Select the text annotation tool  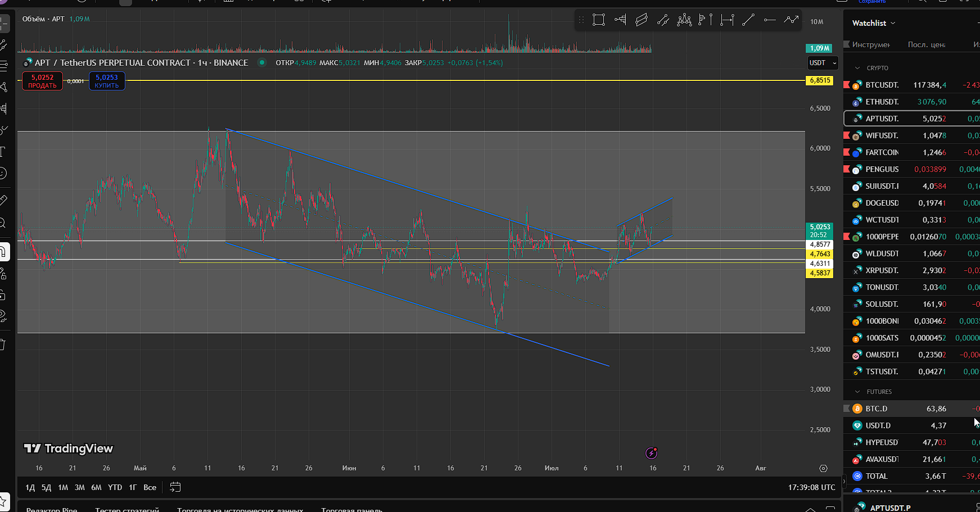point(4,151)
